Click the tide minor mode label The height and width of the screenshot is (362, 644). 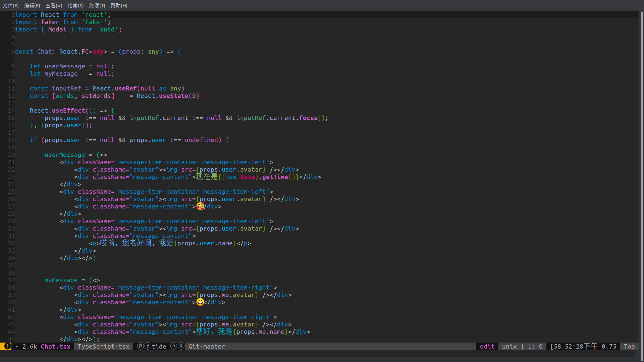[159, 347]
